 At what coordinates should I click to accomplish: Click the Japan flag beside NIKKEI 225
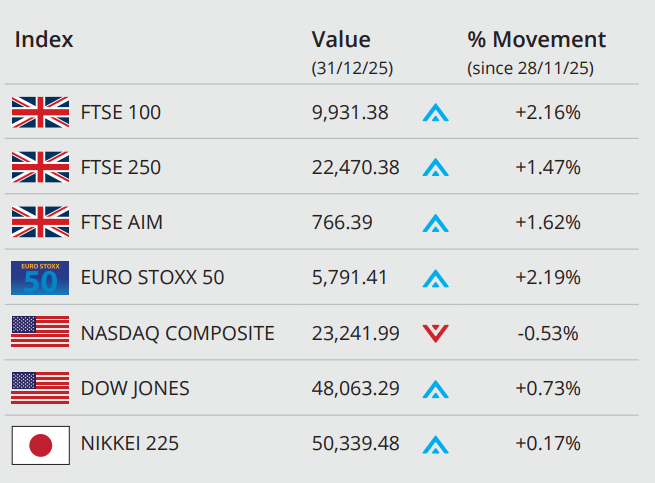point(40,443)
